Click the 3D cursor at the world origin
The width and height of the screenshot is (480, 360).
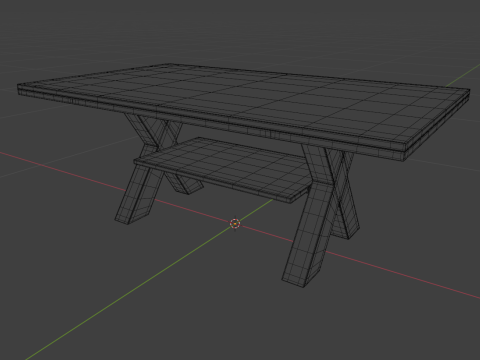click(x=235, y=224)
